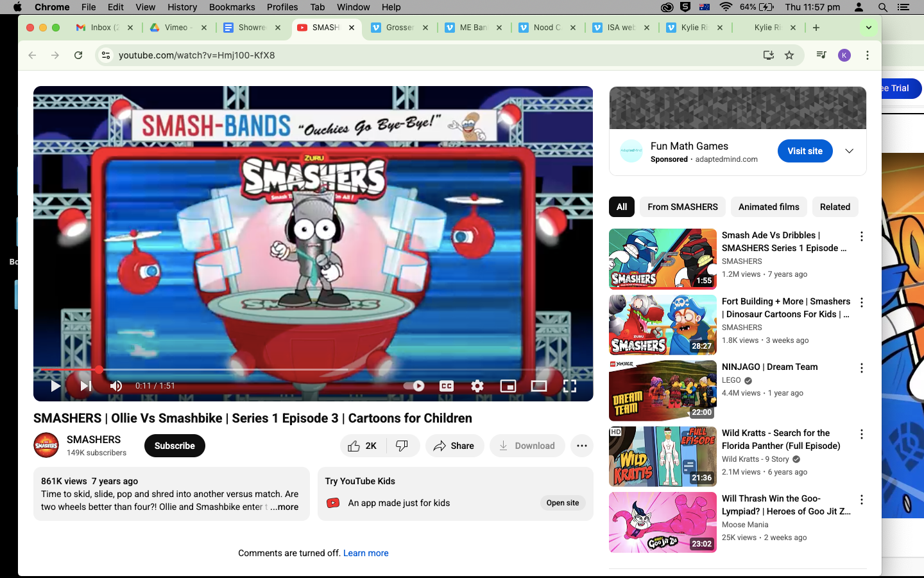View site information icon in address bar
Viewport: 924px width, 578px height.
pos(106,55)
